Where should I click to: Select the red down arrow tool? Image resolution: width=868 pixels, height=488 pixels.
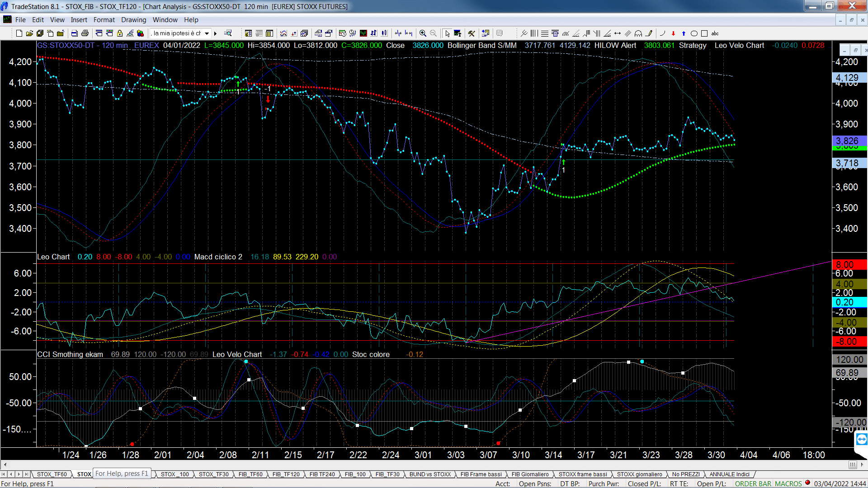pyautogui.click(x=673, y=33)
